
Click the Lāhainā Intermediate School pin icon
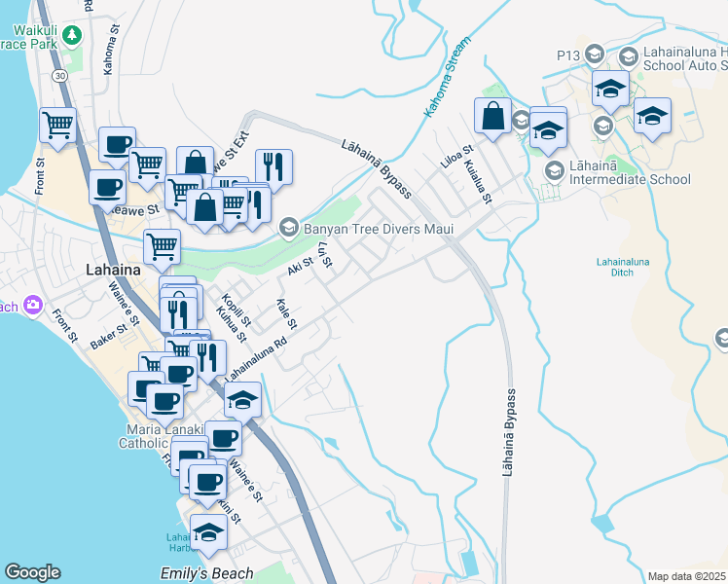pos(555,171)
